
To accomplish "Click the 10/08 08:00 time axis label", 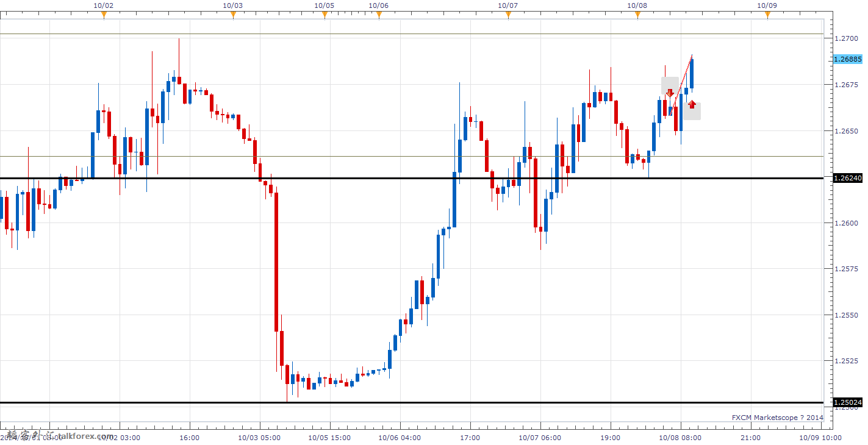I will tap(681, 437).
